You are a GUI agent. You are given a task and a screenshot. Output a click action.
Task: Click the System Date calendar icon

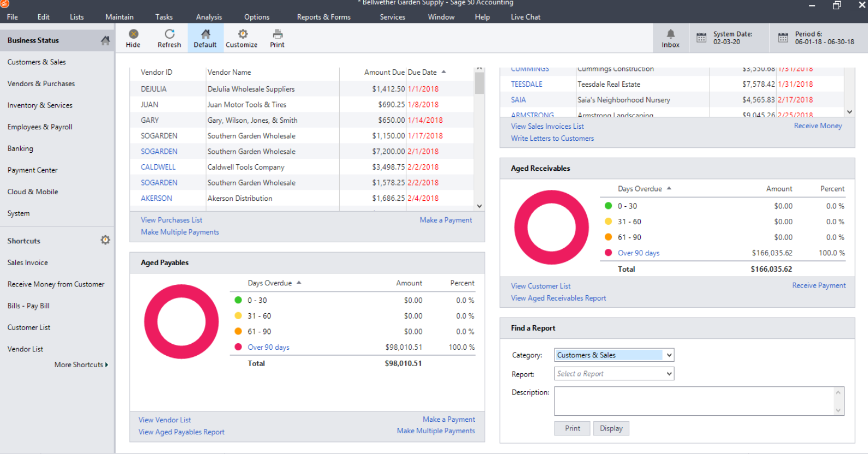pyautogui.click(x=701, y=38)
